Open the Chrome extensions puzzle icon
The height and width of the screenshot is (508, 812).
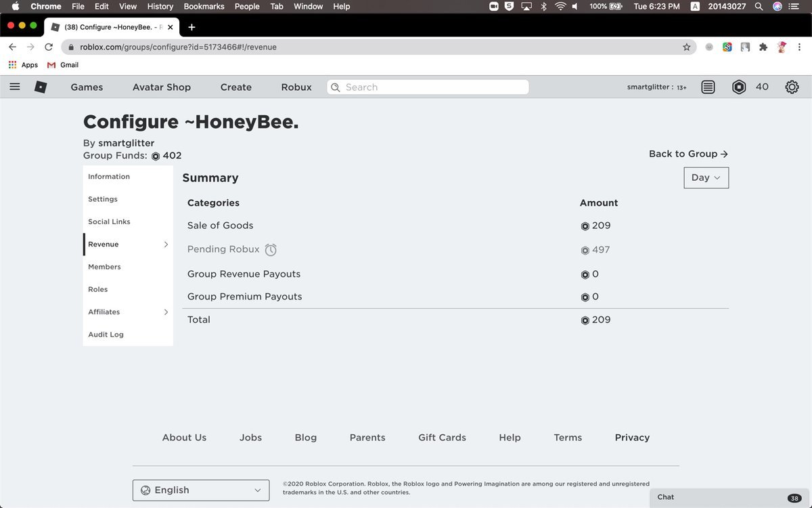coord(763,47)
